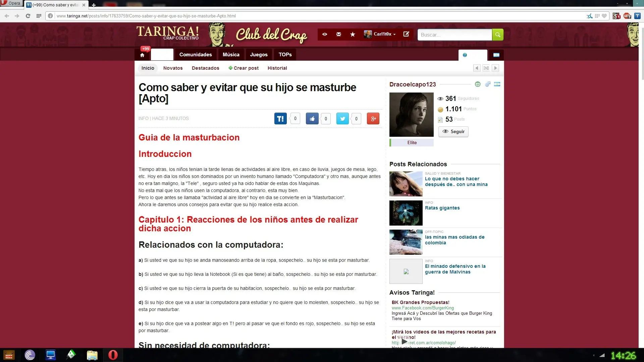Toggle the browser bookmark heart icon
This screenshot has width=644, height=362.
tap(604, 16)
